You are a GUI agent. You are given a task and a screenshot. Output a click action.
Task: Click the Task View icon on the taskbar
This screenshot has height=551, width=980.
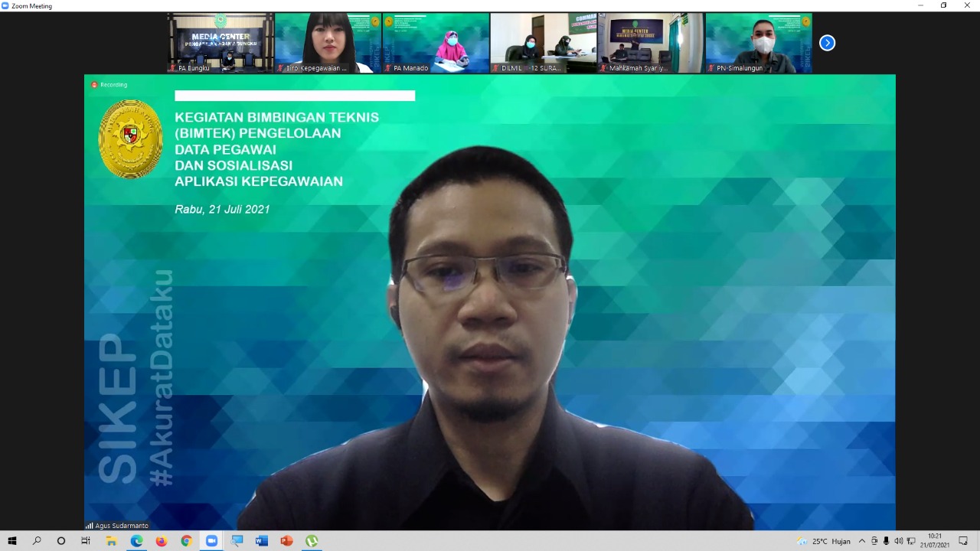86,541
